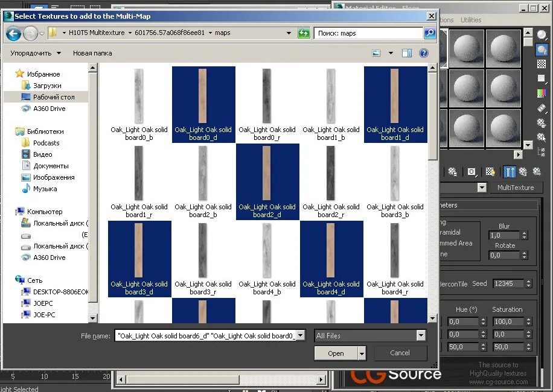Viewport: 553px width, 392px height.
Task: Select thumbnail Oak_Light Oak solid board3_b
Action: click(x=395, y=182)
